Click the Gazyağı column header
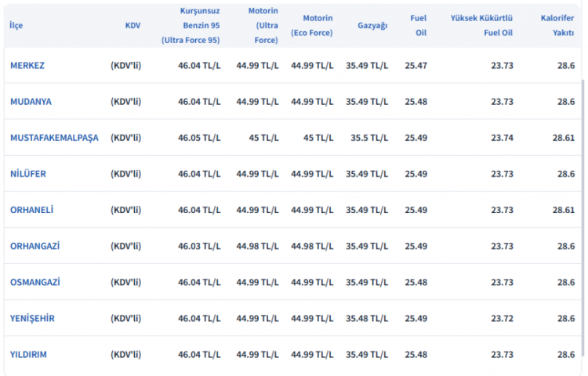The width and height of the screenshot is (588, 376). (372, 25)
